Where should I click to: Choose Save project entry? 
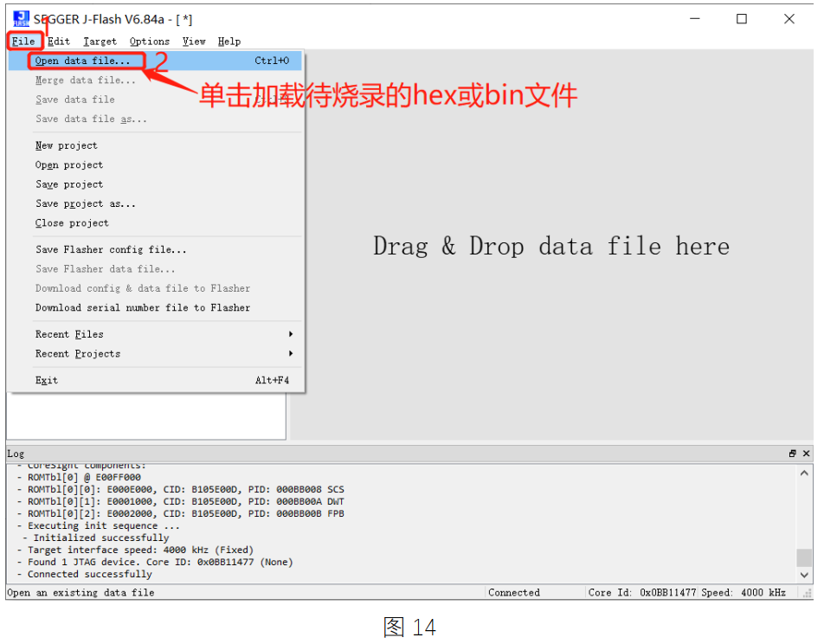(x=155, y=184)
